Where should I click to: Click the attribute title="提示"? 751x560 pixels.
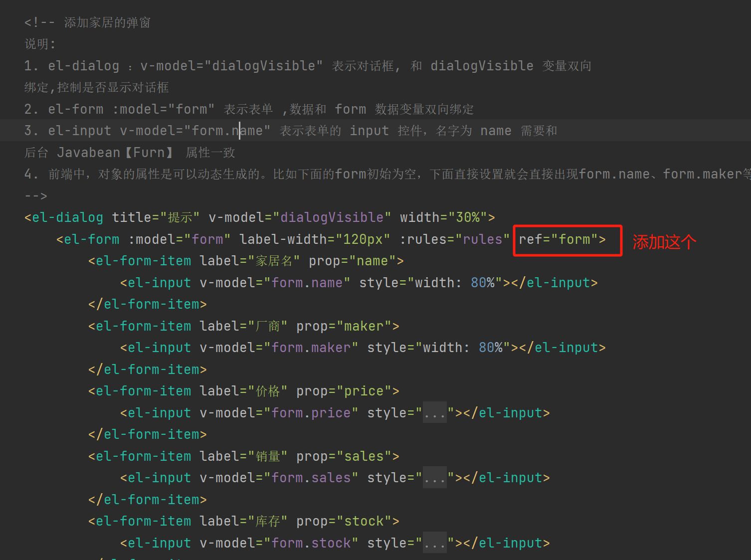point(156,217)
